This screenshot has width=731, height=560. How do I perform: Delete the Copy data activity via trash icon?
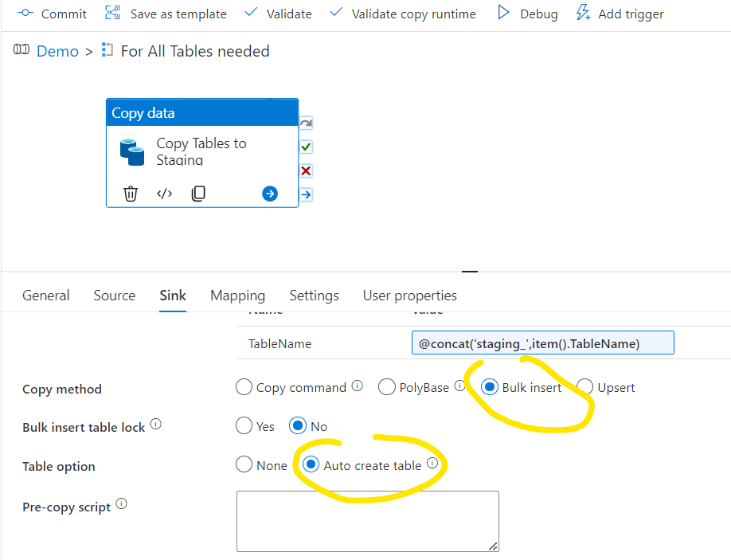pyautogui.click(x=131, y=194)
